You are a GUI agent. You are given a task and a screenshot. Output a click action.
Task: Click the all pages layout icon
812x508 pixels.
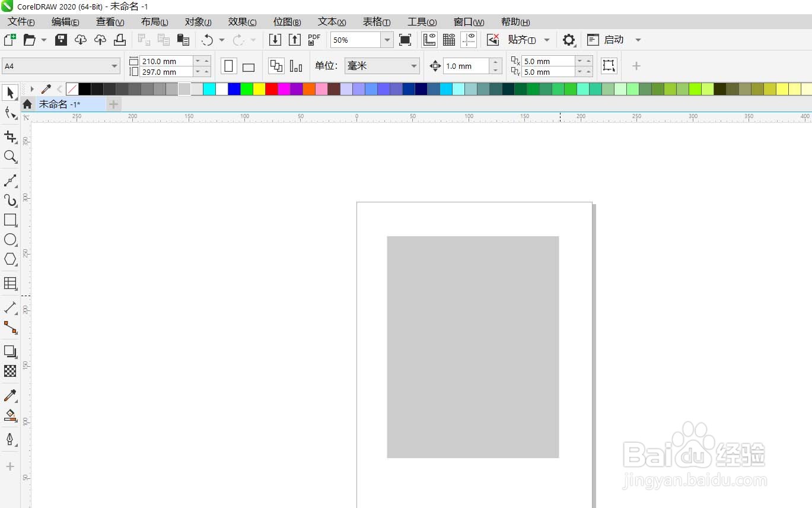click(x=276, y=66)
